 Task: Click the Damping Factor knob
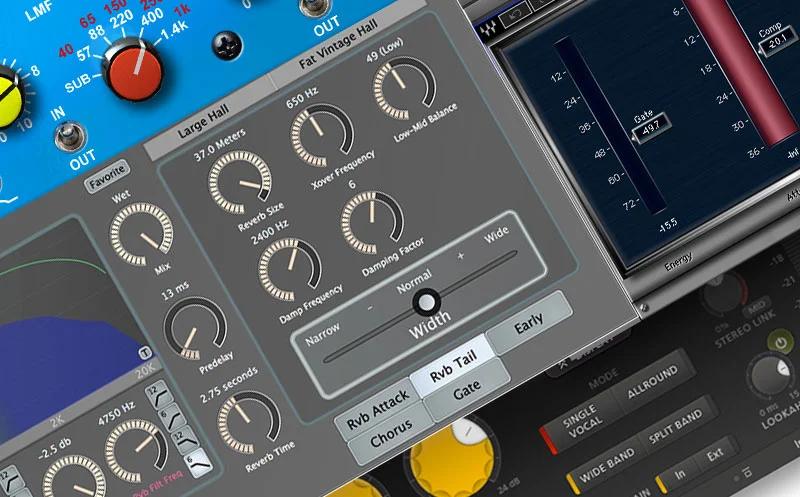(372, 222)
